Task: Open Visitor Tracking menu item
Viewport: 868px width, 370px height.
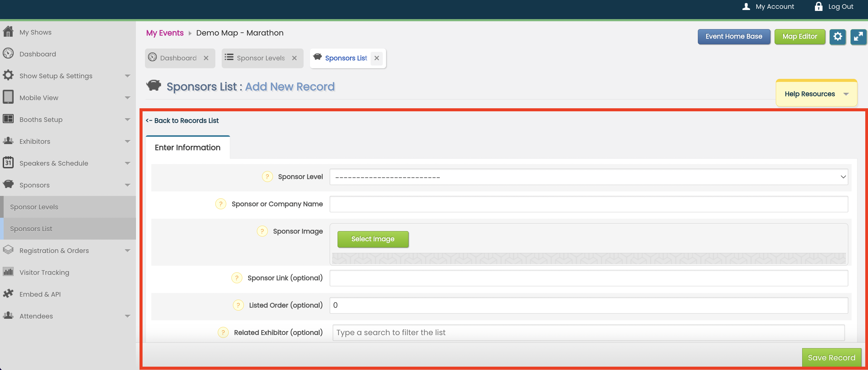Action: pyautogui.click(x=44, y=272)
